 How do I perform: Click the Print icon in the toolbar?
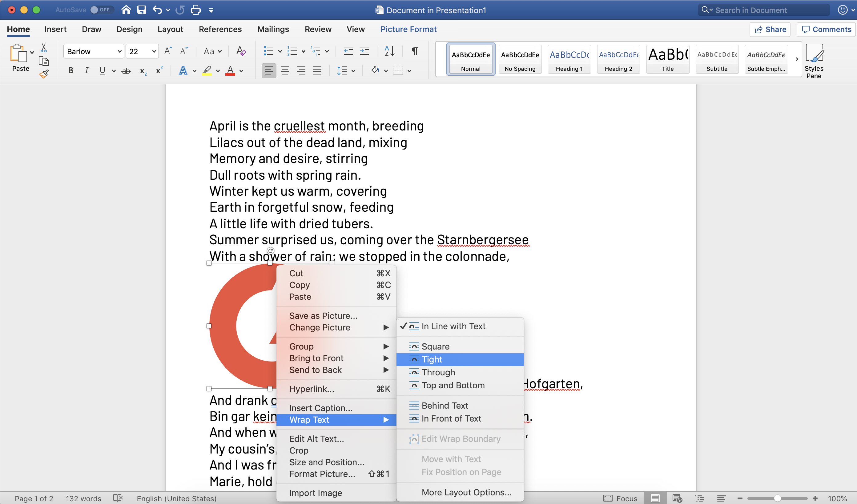click(x=195, y=10)
